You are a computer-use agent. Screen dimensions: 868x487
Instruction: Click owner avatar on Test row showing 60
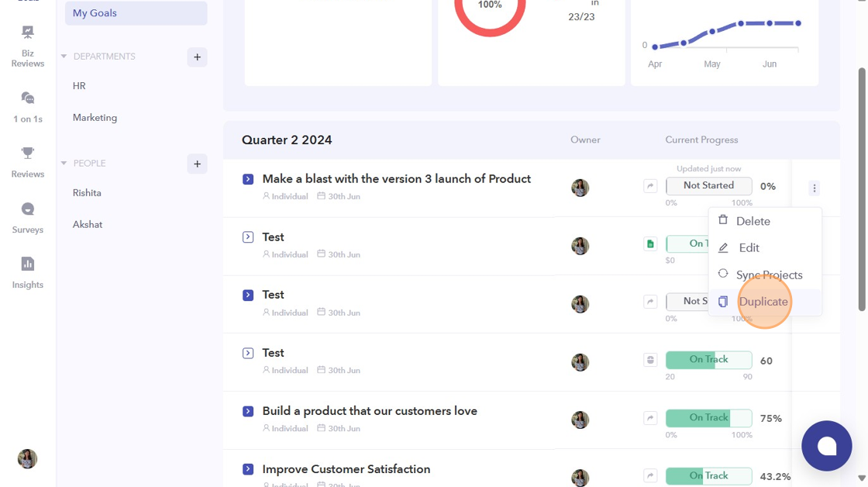(580, 362)
